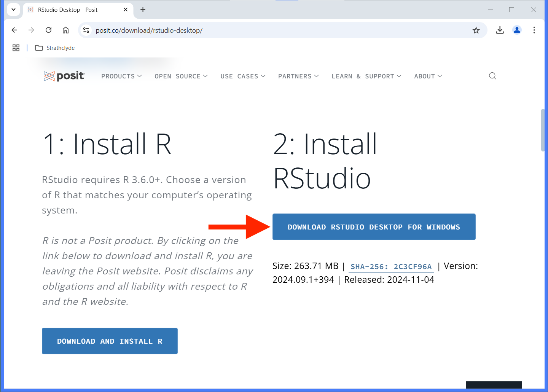Click the 'Released: 2024-11-04' text
This screenshot has height=392, width=548.
pos(389,280)
